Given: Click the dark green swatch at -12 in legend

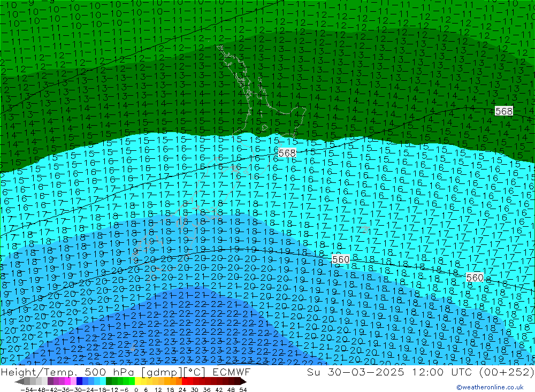Looking at the screenshot, I should (109, 381).
